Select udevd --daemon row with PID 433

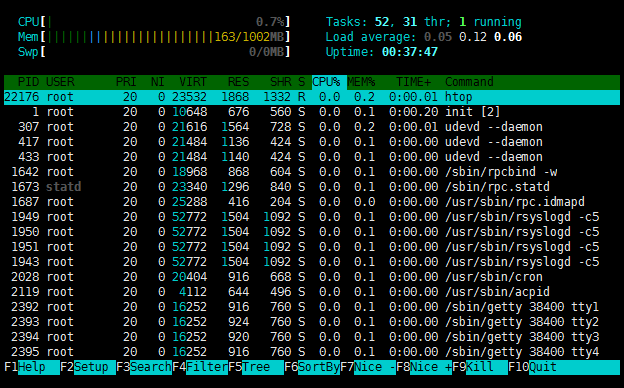click(312, 157)
